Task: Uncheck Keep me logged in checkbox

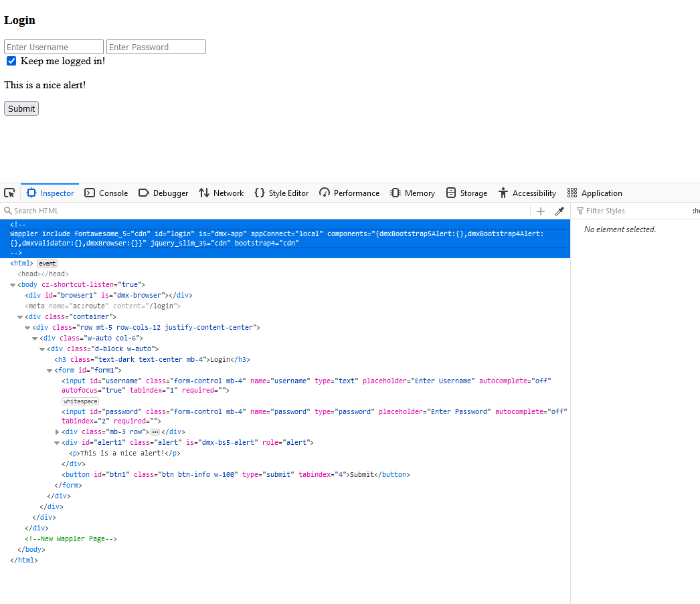Action: tap(11, 62)
